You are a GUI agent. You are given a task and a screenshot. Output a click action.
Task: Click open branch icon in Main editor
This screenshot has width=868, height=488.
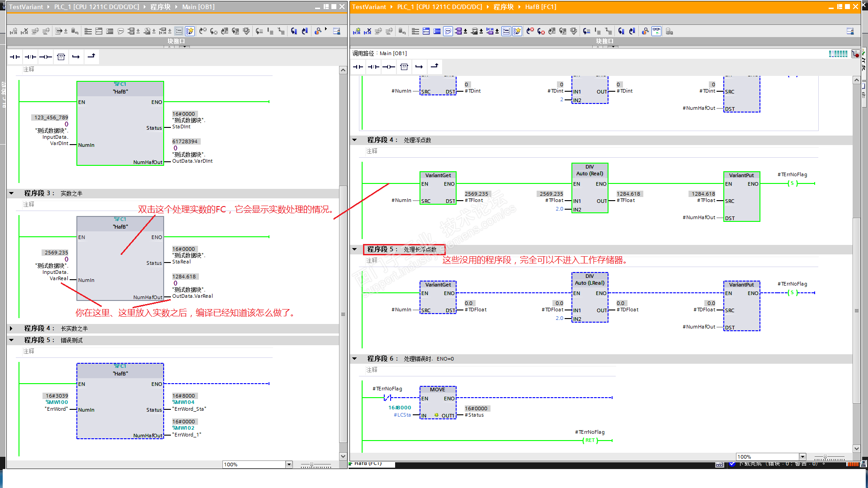76,56
